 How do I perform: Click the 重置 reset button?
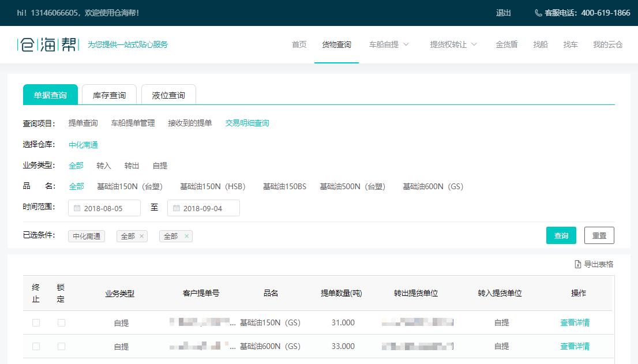pyautogui.click(x=599, y=235)
